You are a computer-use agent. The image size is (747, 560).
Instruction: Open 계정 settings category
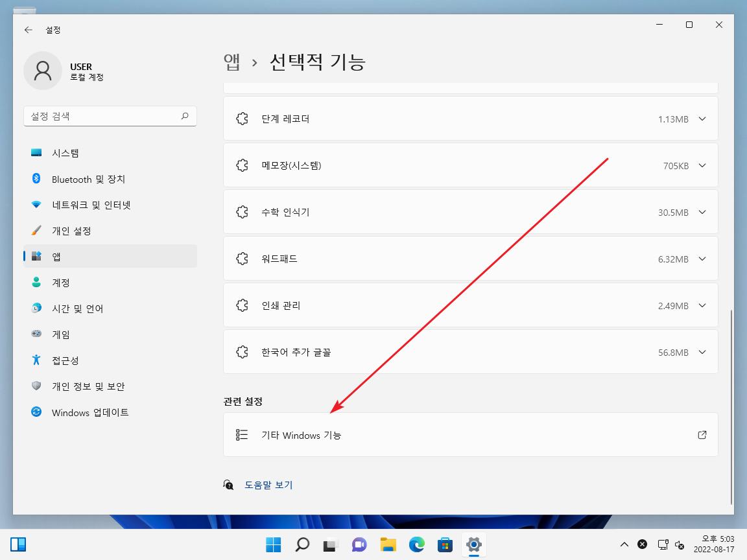point(110,283)
